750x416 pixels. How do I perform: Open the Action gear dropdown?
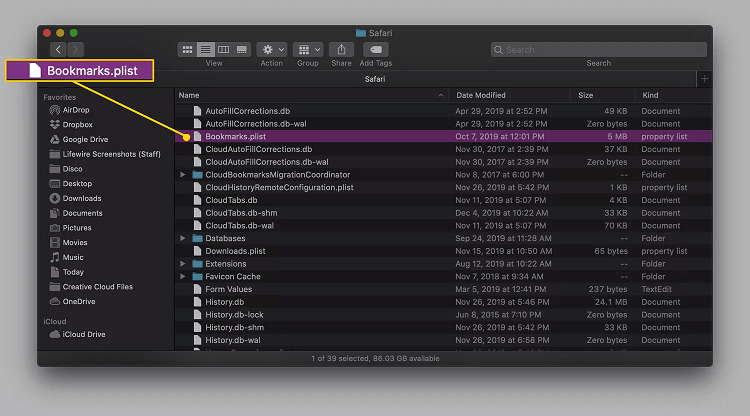(272, 49)
